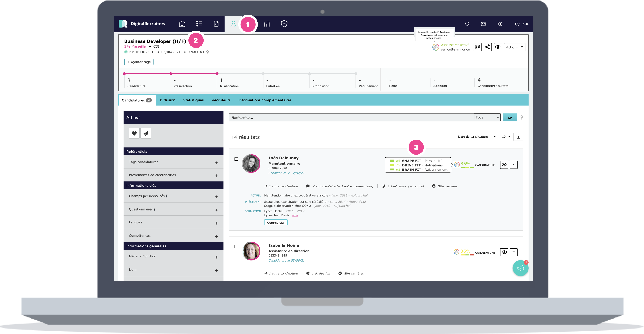Image resolution: width=644 pixels, height=334 pixels.
Task: Click the task checklist icon in navbar
Action: (x=199, y=24)
